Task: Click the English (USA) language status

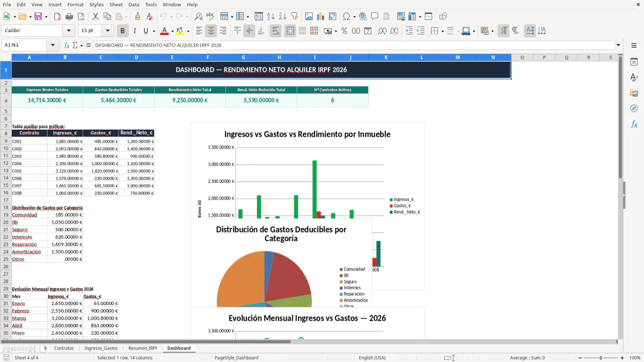Action: click(x=372, y=358)
